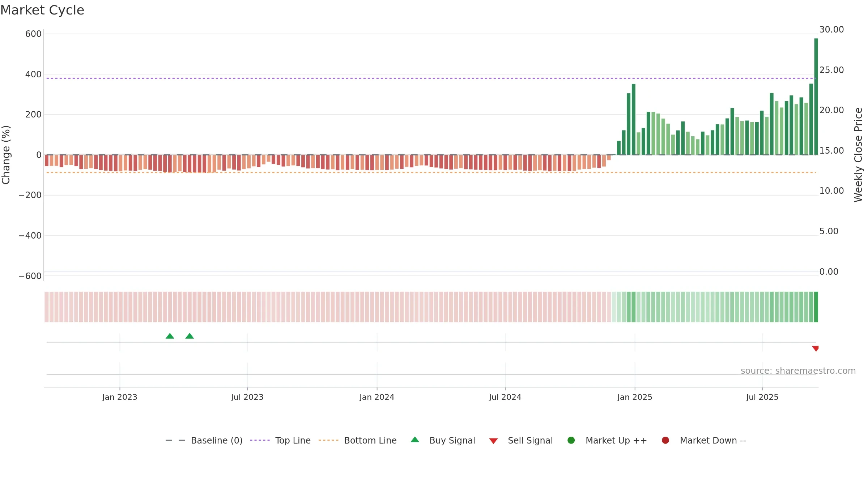Viewport: 868px width, 488px height.
Task: Toggle the Market Down -- legend entry
Action: [x=703, y=440]
